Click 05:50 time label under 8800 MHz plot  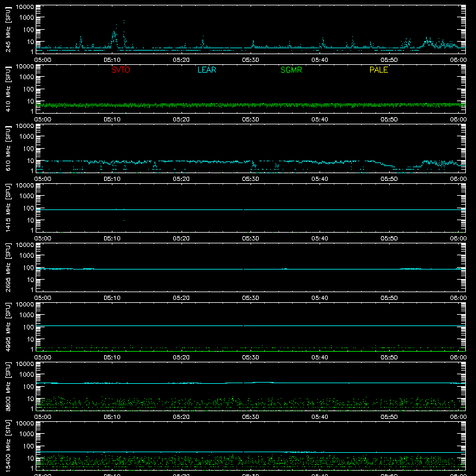pyautogui.click(x=389, y=417)
